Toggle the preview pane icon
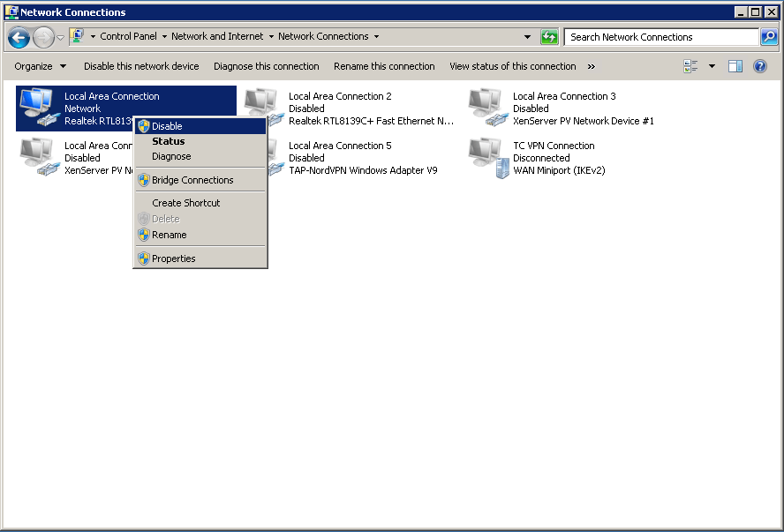Image resolution: width=784 pixels, height=532 pixels. click(x=735, y=66)
